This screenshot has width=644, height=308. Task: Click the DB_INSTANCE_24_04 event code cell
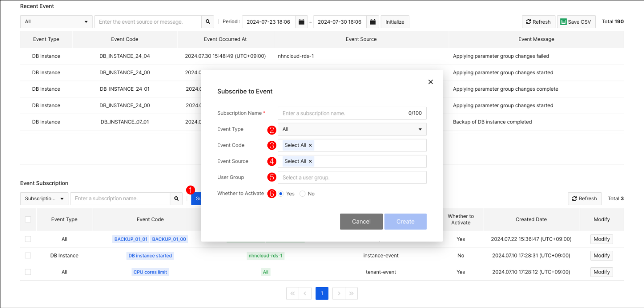125,56
